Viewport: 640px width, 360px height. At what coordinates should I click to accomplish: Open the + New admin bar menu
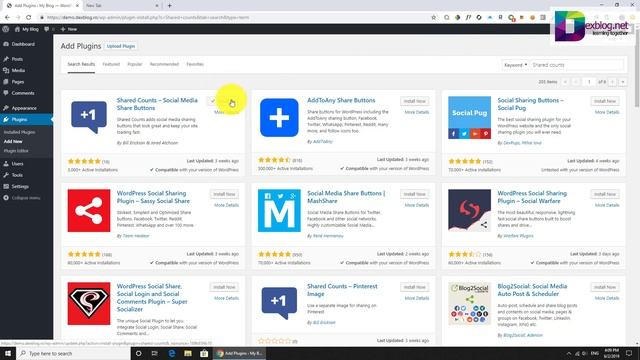69,29
